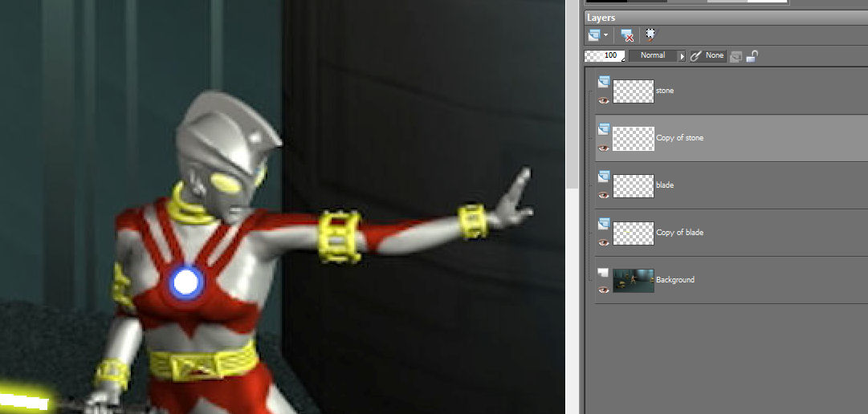Click the raster layer type icon for stone
868x414 pixels.
click(x=603, y=83)
